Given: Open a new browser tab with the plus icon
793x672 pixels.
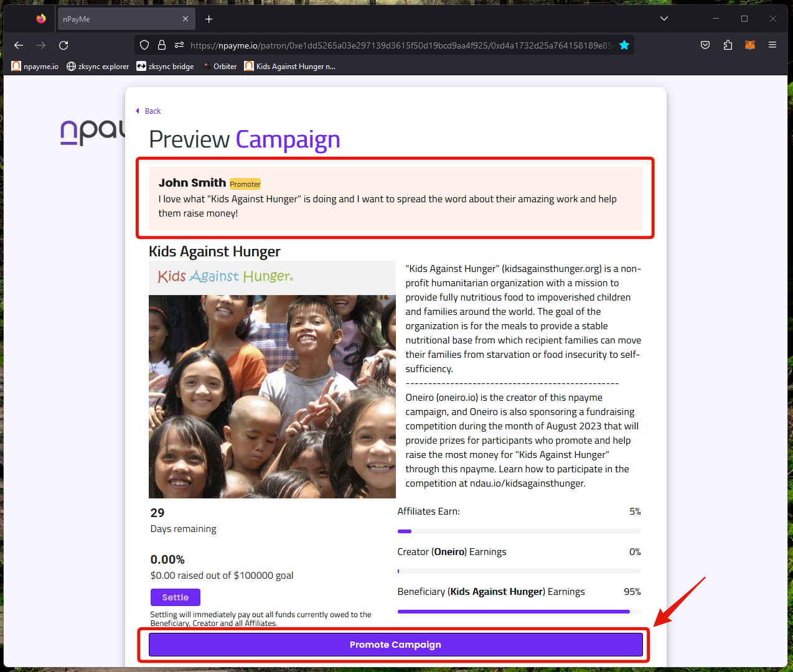Looking at the screenshot, I should coord(209,19).
